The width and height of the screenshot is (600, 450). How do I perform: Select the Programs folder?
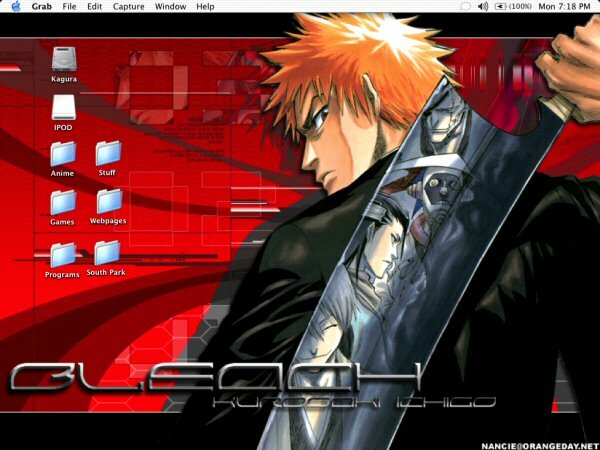point(63,255)
